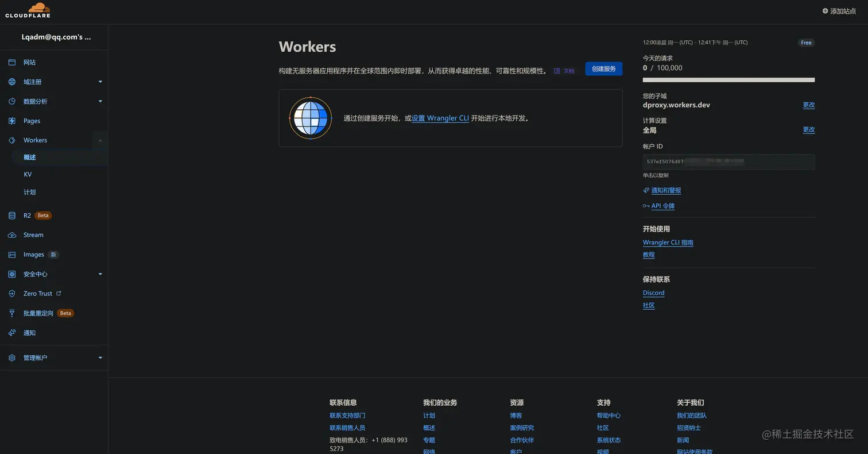Click the 网站 sidebar icon
Screen dimensions: 868x454
coord(11,63)
